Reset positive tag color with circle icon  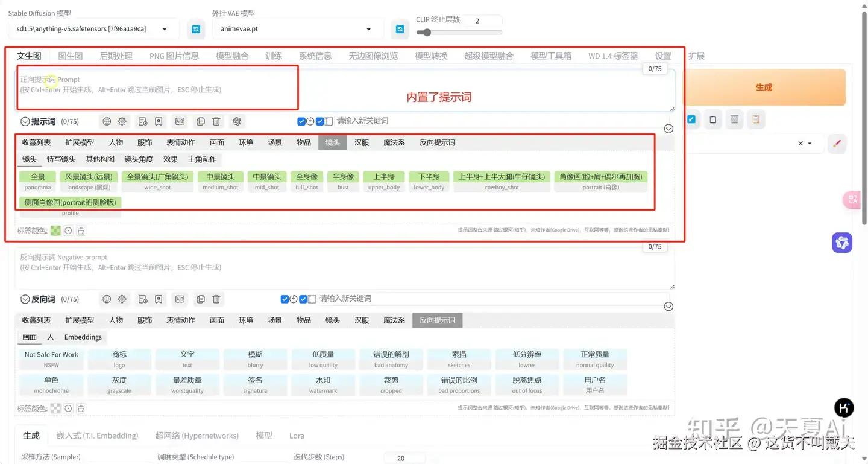point(68,230)
